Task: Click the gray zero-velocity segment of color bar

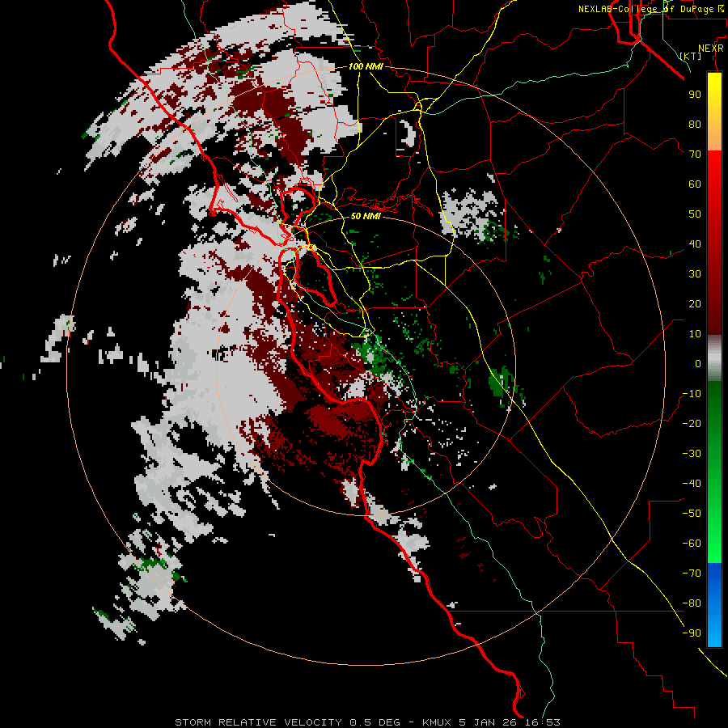Action: point(714,358)
